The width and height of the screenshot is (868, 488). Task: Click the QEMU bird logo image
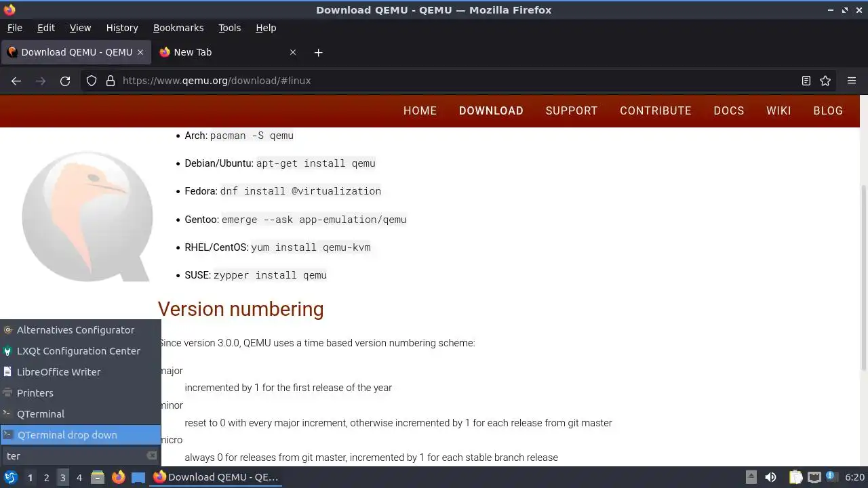(x=87, y=216)
